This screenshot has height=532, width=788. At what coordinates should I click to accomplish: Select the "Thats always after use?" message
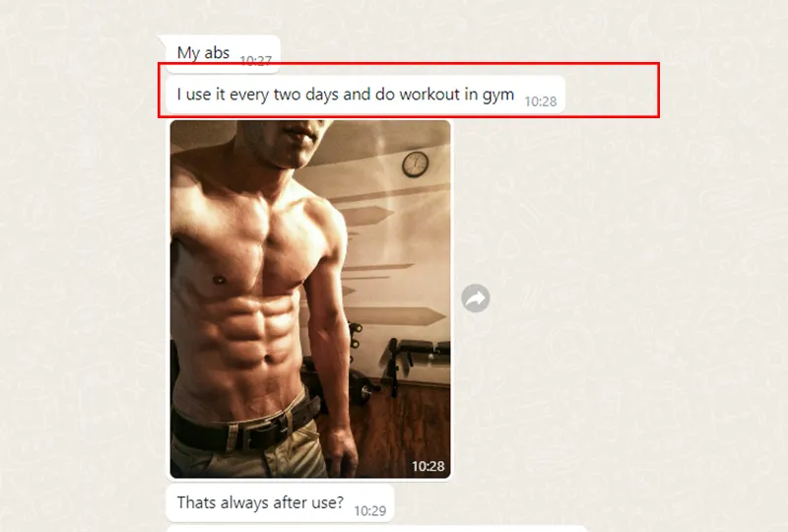pos(280,503)
